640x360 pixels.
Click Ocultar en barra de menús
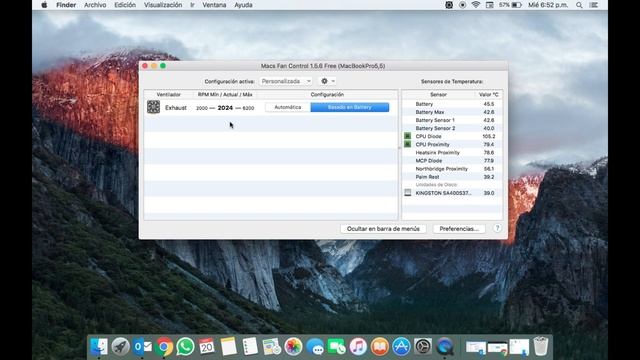tap(383, 229)
